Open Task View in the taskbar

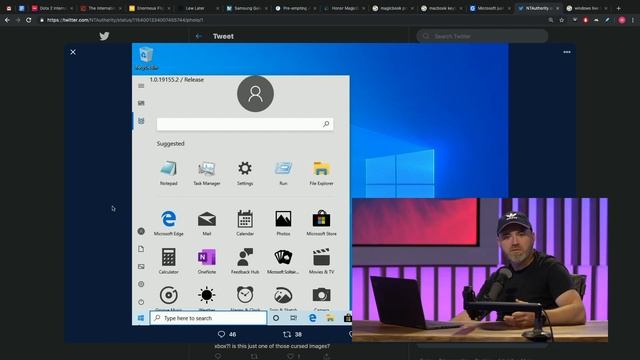[293, 318]
